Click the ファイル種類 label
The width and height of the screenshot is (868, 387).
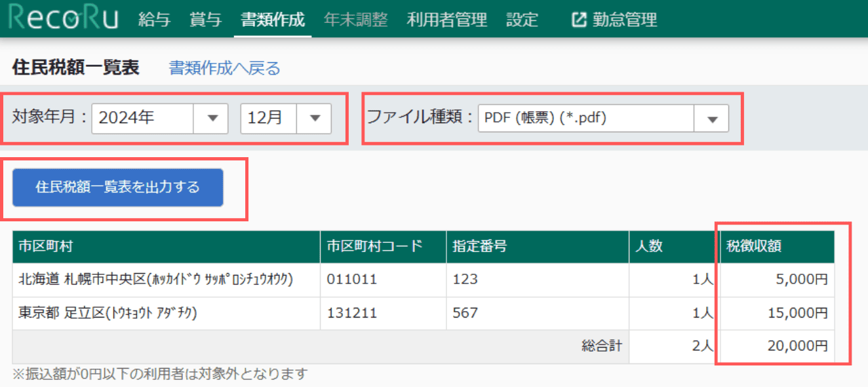point(420,119)
